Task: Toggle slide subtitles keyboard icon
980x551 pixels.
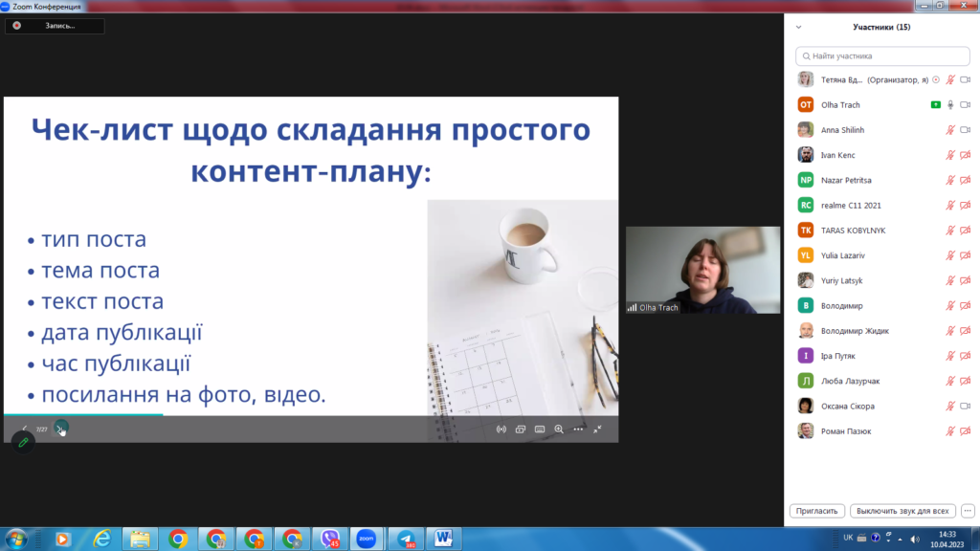Action: pos(540,430)
